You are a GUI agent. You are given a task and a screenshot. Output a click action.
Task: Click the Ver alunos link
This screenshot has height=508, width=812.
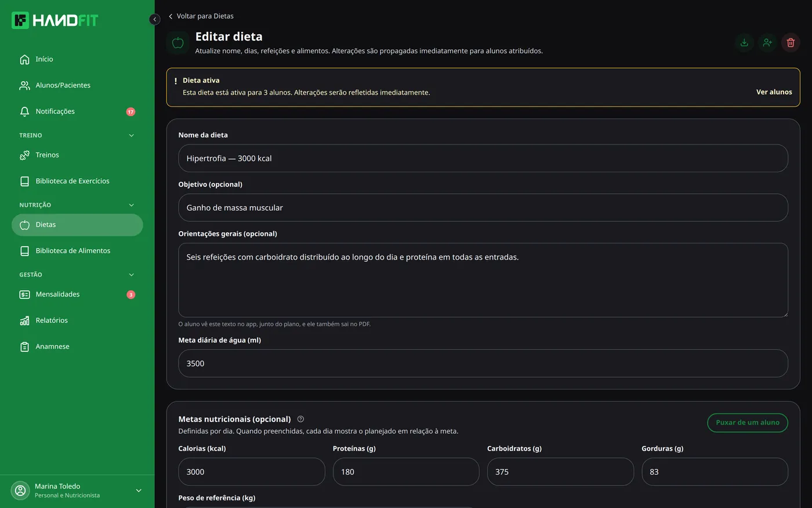click(x=774, y=92)
